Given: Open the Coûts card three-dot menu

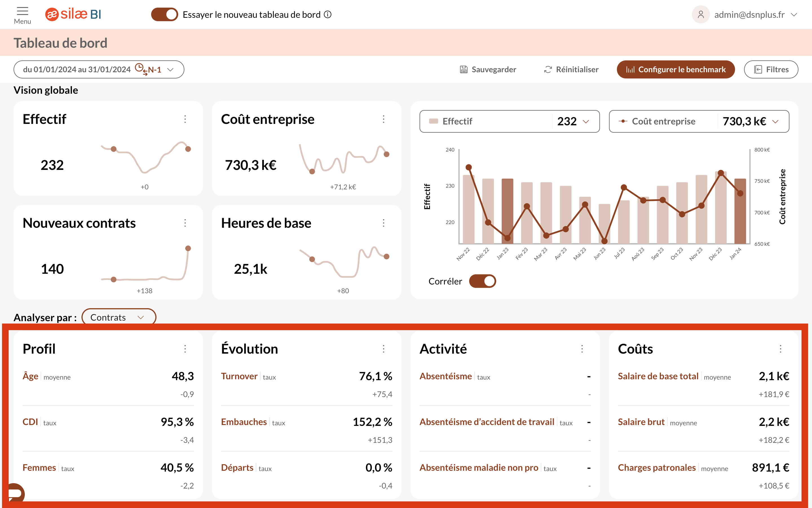Looking at the screenshot, I should (780, 349).
